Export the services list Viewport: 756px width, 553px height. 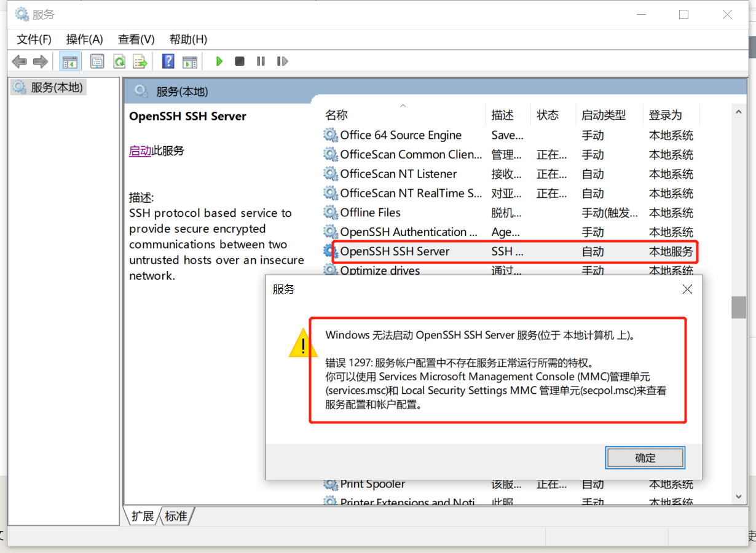click(x=141, y=61)
